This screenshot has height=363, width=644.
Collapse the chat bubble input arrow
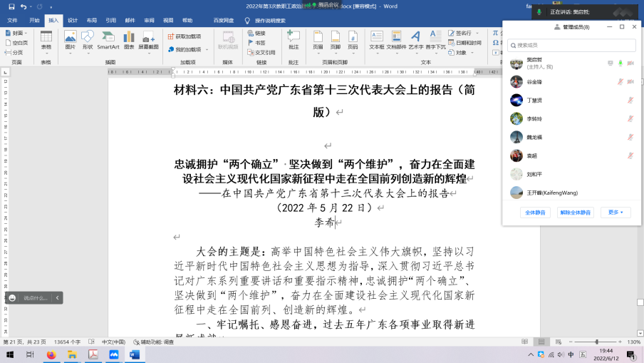click(58, 297)
